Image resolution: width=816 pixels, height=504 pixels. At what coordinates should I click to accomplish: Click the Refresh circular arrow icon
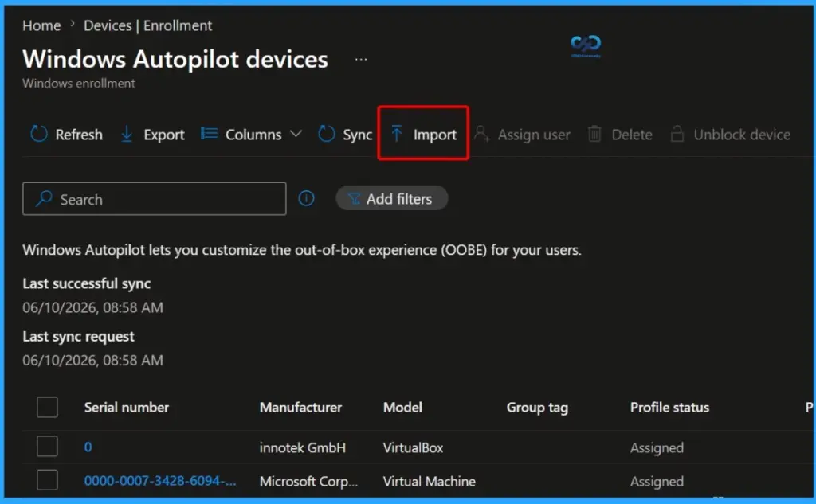(38, 134)
